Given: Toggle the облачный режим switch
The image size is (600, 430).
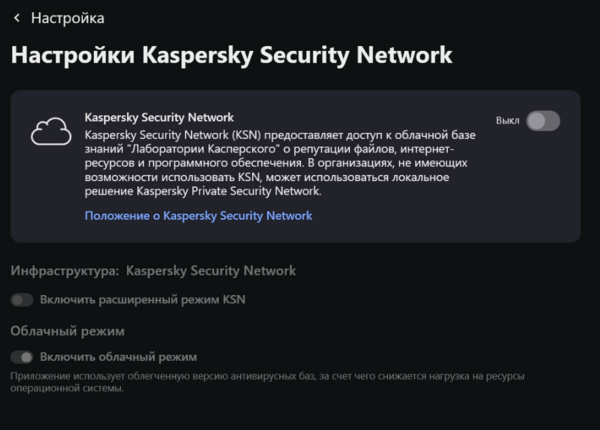Looking at the screenshot, I should tap(21, 357).
